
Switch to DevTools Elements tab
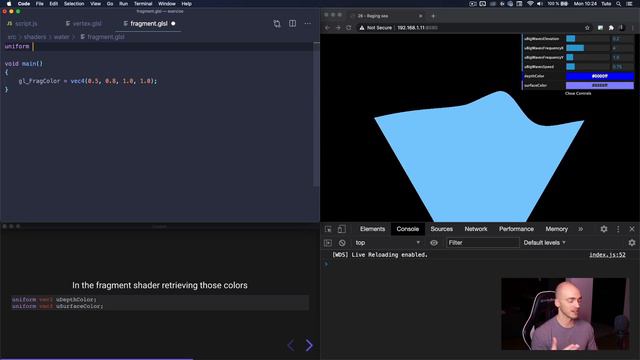[x=372, y=229]
